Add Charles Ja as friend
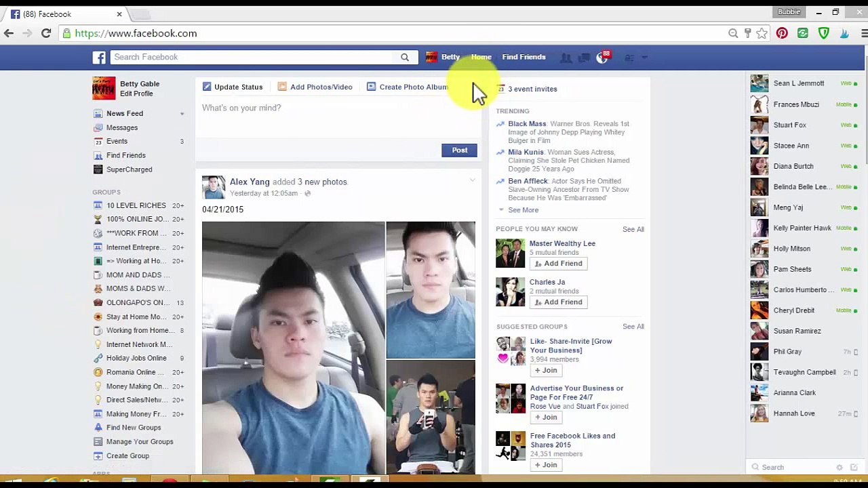Screen dimensions: 868x488 point(557,302)
